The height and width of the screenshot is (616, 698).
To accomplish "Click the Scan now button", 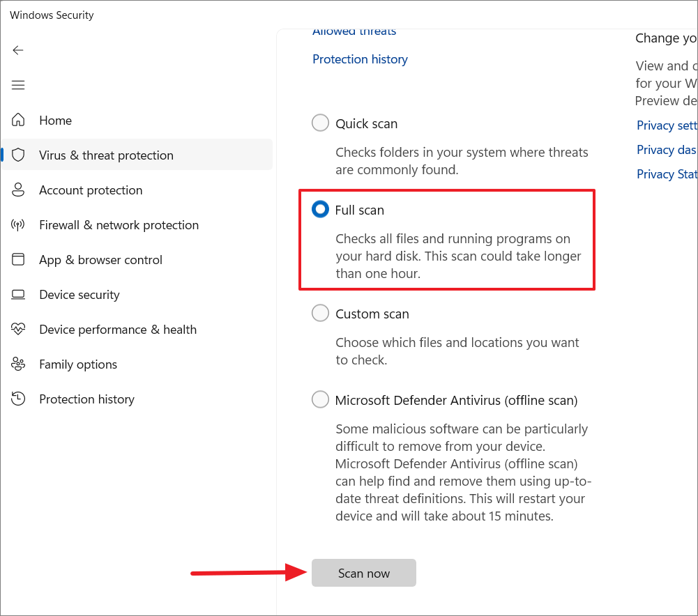I will (363, 573).
